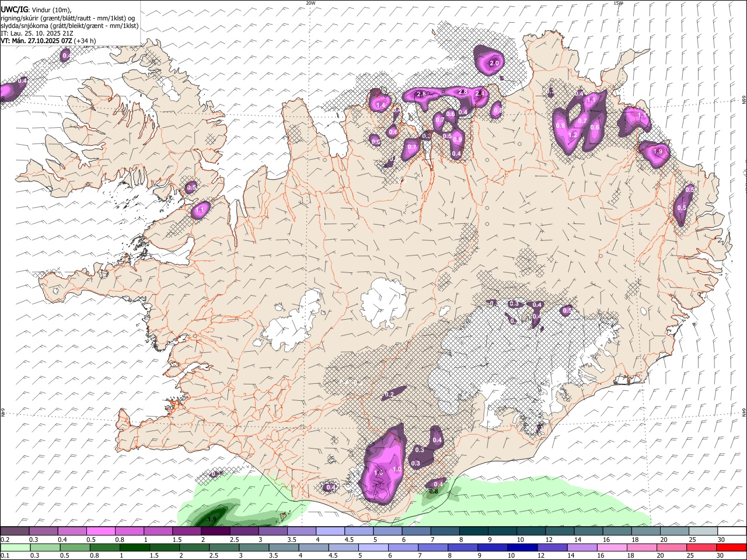This screenshot has width=747, height=560.
Task: Click the 'slydda/snjókoma' legend description line
Action: 69,26
